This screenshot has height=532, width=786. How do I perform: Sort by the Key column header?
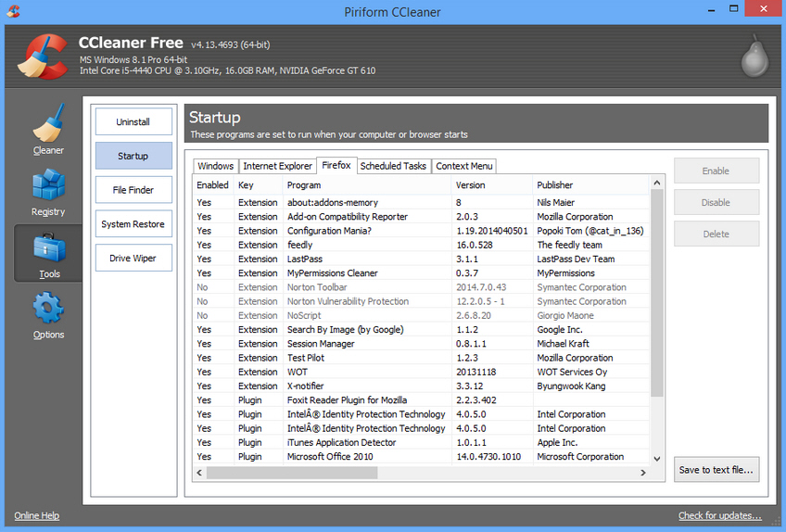pos(259,185)
